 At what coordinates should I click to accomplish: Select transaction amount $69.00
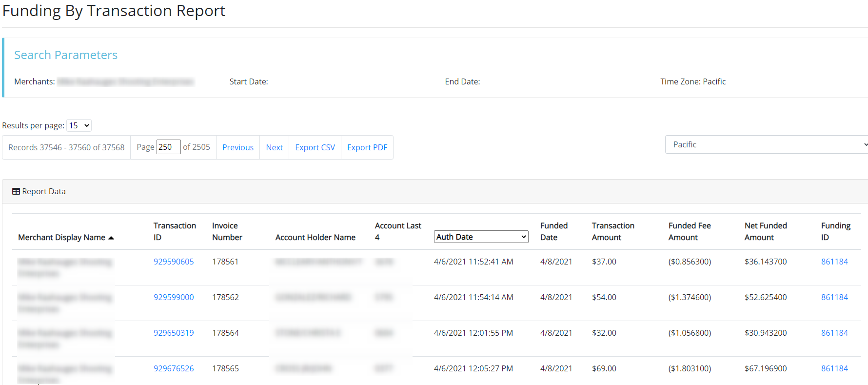coord(604,368)
